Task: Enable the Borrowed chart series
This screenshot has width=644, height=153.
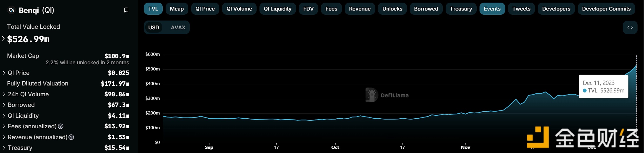Action: [426, 9]
